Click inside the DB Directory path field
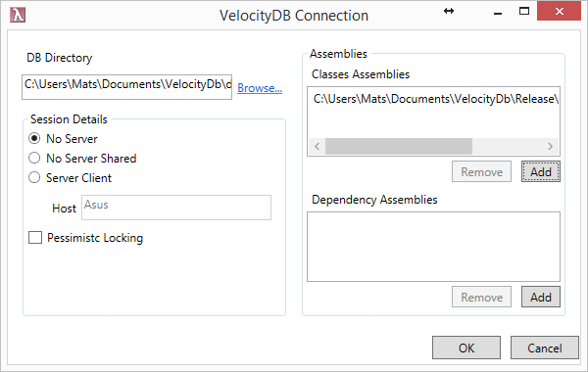 [126, 87]
